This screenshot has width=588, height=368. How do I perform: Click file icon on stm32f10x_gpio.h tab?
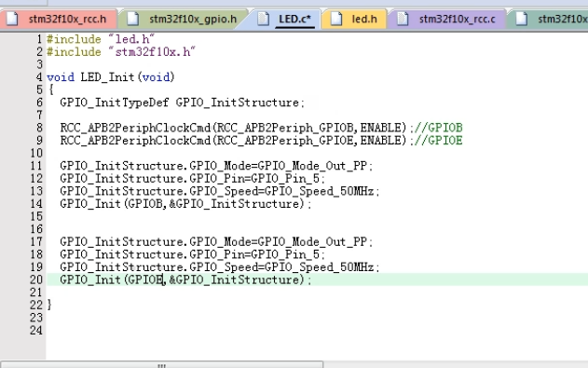point(132,19)
